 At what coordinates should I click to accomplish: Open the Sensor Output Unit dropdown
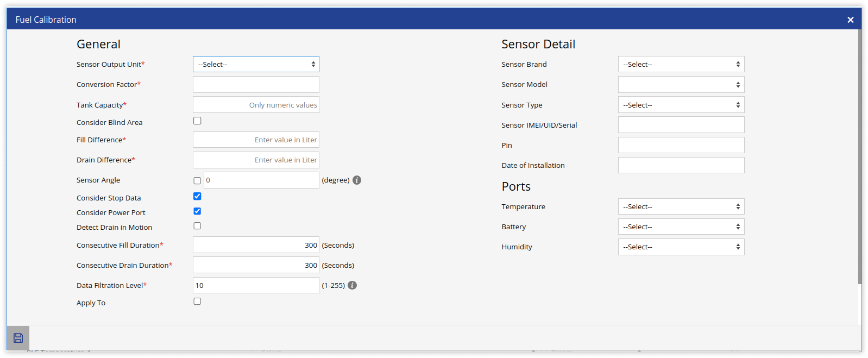pyautogui.click(x=256, y=64)
